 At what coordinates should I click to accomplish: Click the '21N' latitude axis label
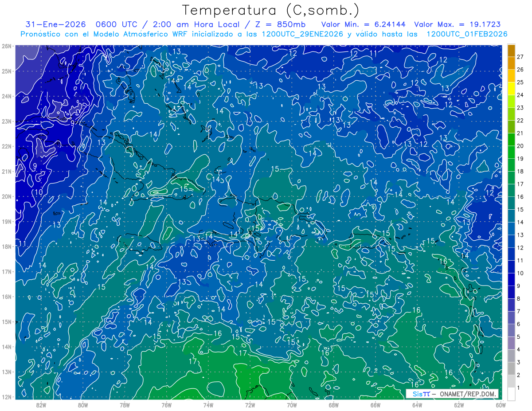click(x=6, y=172)
